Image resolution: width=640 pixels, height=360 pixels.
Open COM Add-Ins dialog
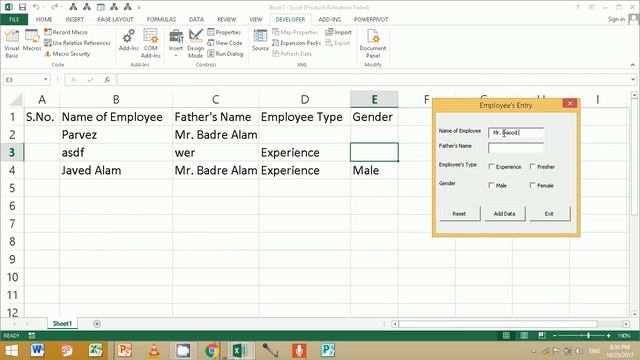point(151,43)
